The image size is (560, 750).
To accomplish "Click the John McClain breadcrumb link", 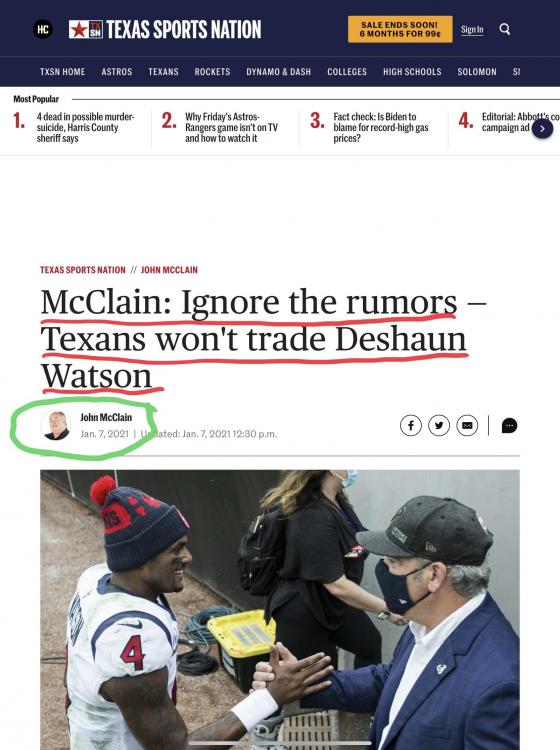I will coord(169,270).
